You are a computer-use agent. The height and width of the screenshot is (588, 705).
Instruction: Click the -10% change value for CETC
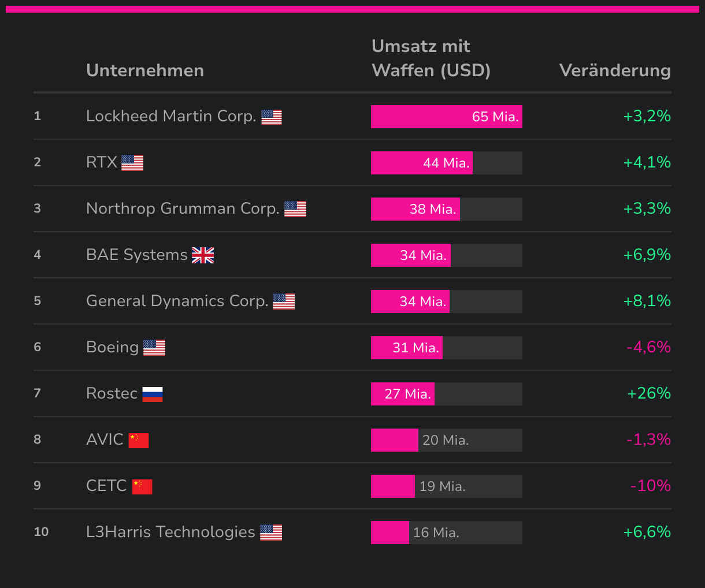click(x=650, y=486)
